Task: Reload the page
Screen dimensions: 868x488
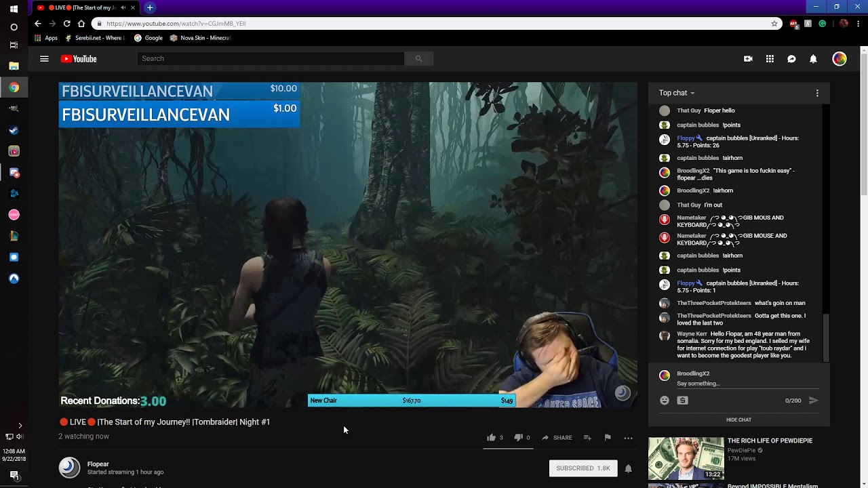Action: (67, 24)
